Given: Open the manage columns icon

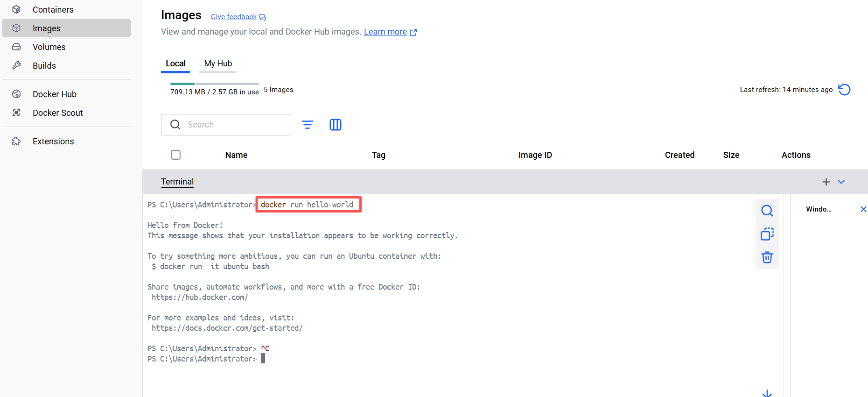Looking at the screenshot, I should point(336,125).
